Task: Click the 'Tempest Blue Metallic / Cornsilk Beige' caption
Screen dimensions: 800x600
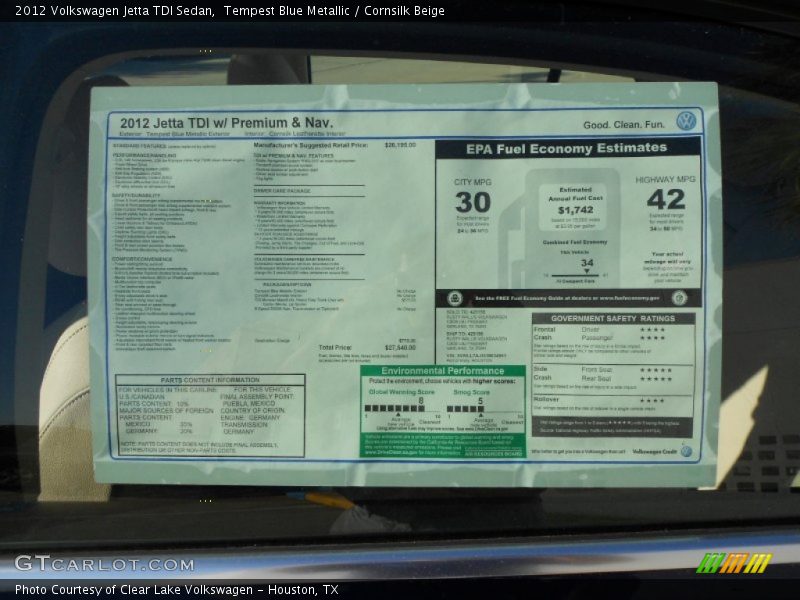Action: 334,11
